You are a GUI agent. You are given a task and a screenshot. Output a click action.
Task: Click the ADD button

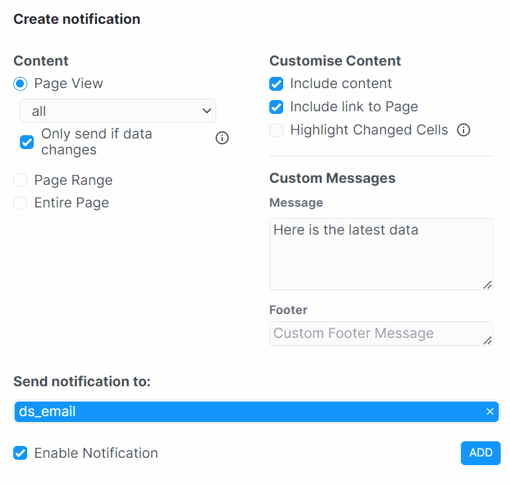[481, 453]
